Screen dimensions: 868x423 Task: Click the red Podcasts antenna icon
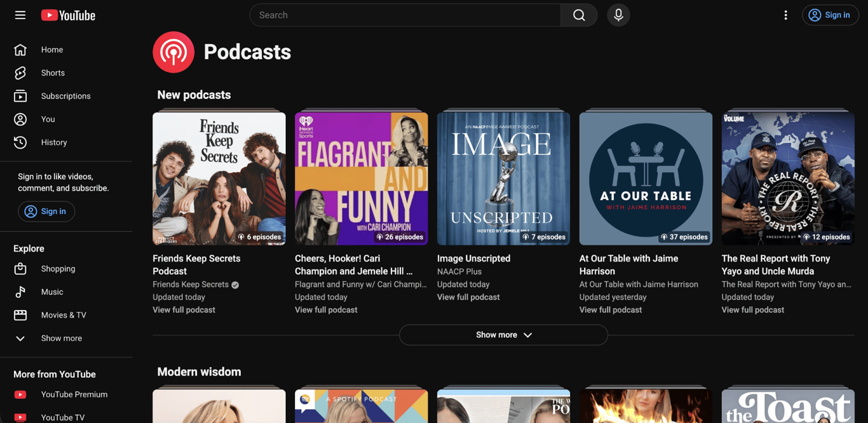point(173,51)
